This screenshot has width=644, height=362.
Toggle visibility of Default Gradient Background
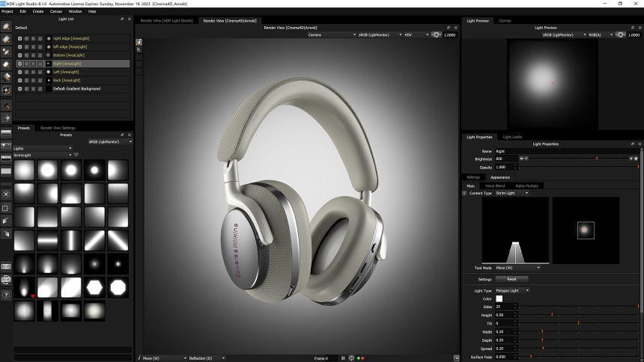pos(19,89)
